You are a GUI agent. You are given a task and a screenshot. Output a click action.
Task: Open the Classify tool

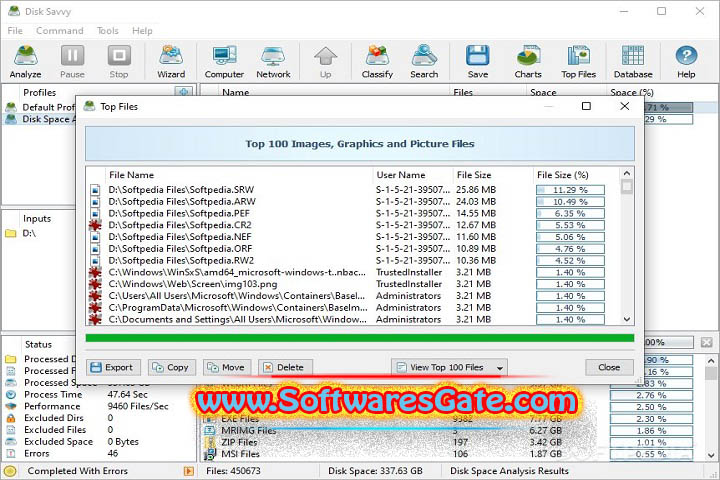click(x=377, y=62)
